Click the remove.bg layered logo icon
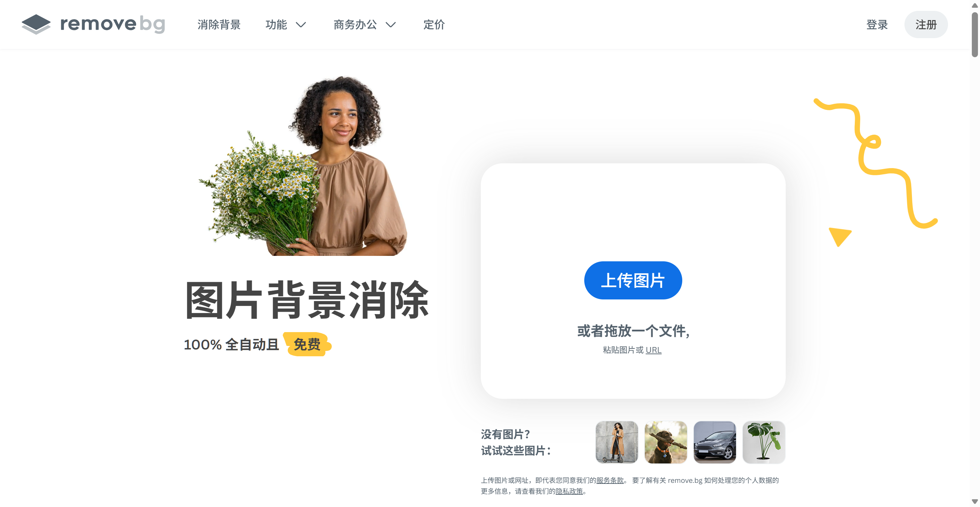The width and height of the screenshot is (980, 507). (36, 24)
